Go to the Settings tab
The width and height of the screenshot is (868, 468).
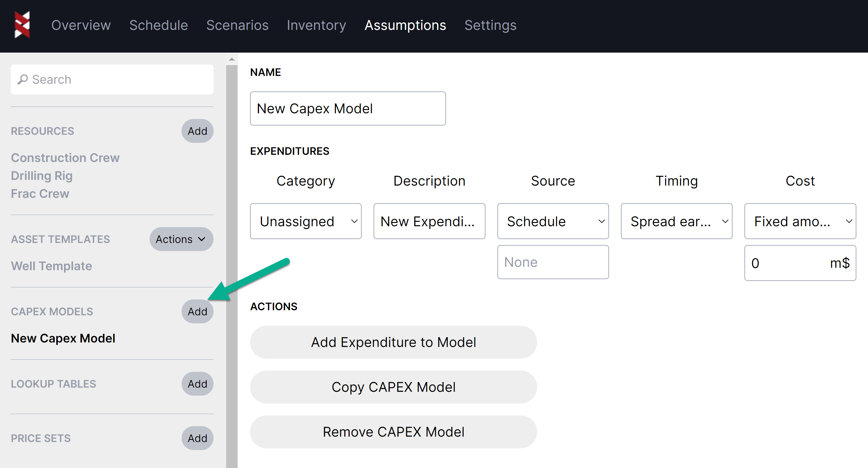pos(490,25)
